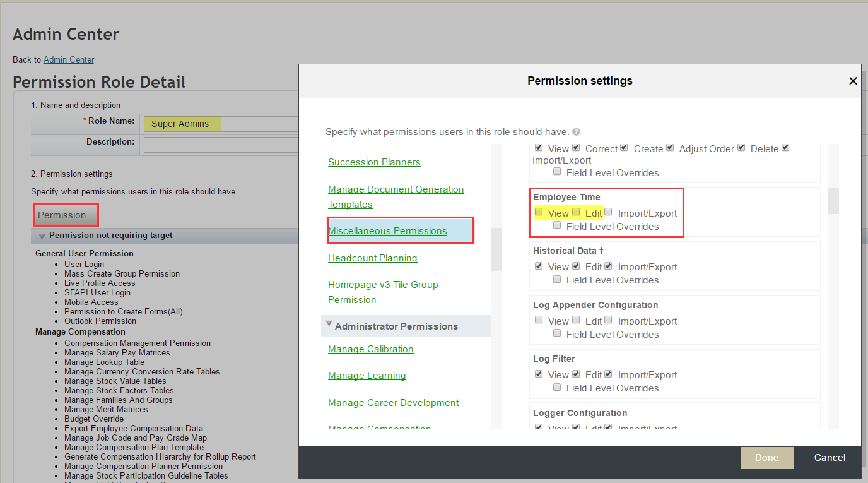Select 'Manage Lookup Table' entry
868x483 pixels.
point(104,362)
